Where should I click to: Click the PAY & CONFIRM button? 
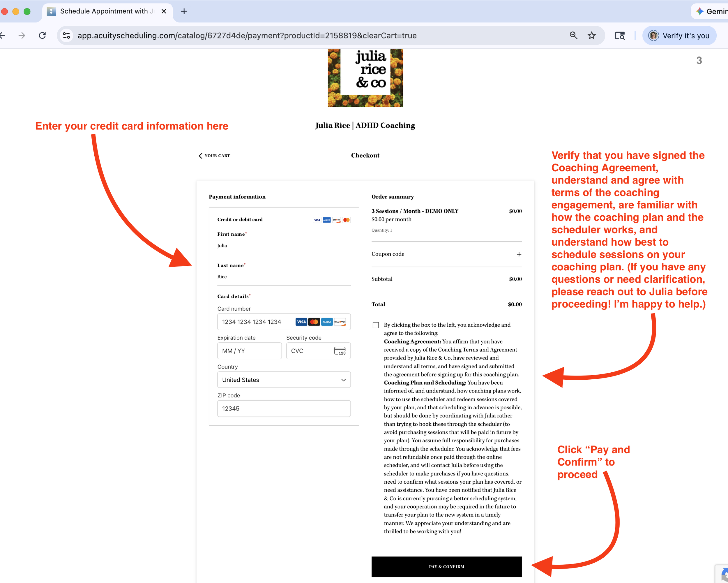click(446, 566)
